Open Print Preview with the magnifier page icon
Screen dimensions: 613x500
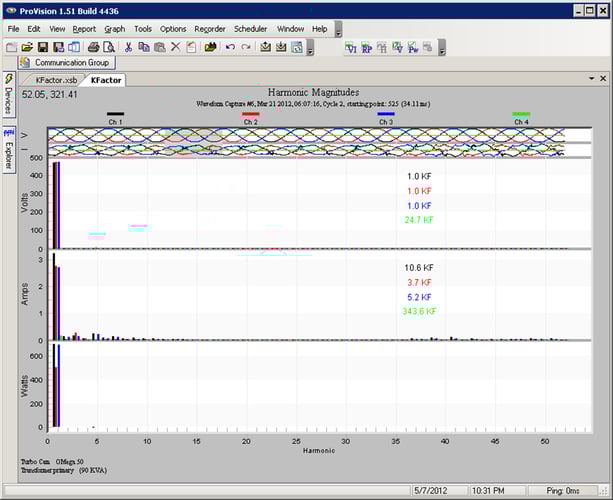coord(109,47)
